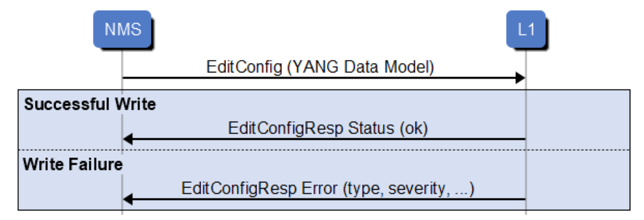The width and height of the screenshot is (644, 220).
Task: Click the Write Failure section title
Action: tap(72, 164)
